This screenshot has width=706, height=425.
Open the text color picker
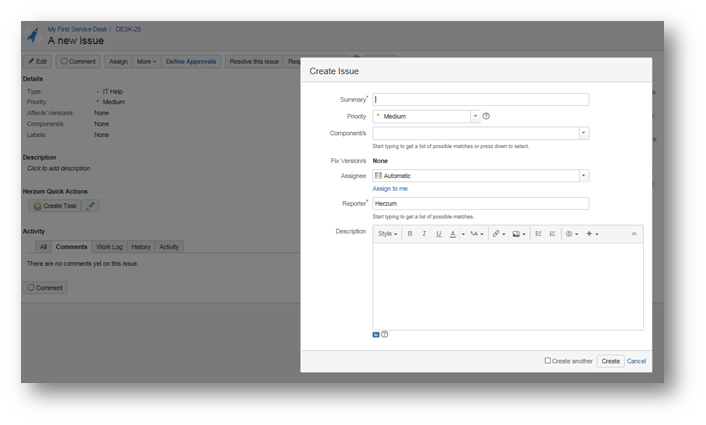(x=453, y=234)
